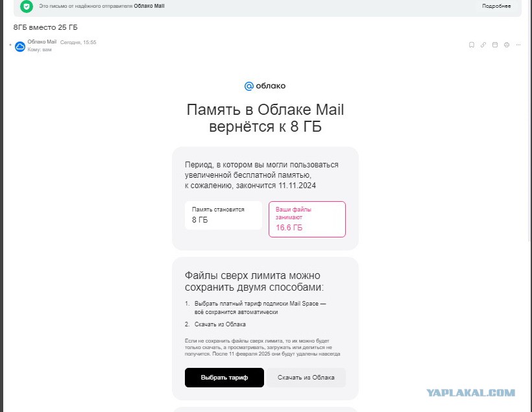Click the green trusted sender shield icon
This screenshot has height=412, width=532.
click(x=27, y=6)
